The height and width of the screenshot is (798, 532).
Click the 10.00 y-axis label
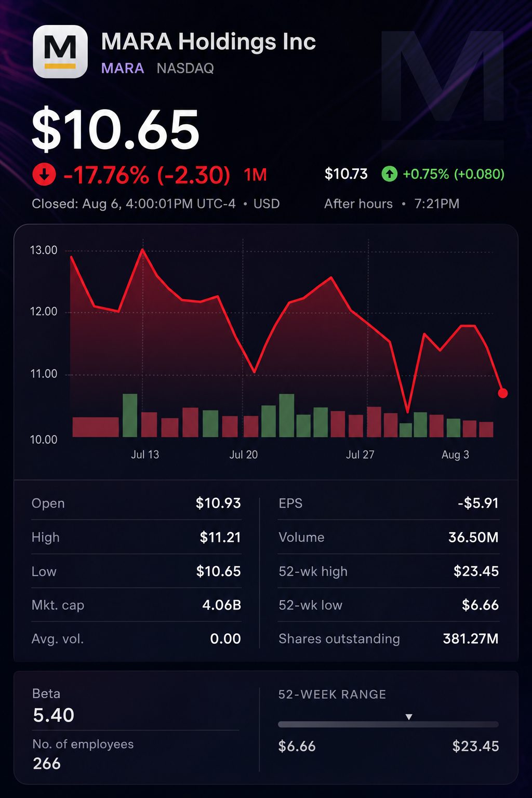pos(44,440)
